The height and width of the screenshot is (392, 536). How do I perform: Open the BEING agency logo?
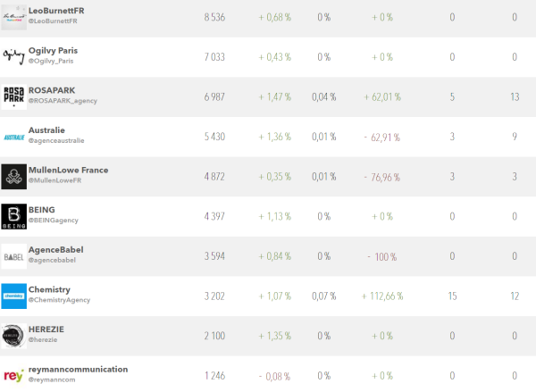[x=14, y=216]
